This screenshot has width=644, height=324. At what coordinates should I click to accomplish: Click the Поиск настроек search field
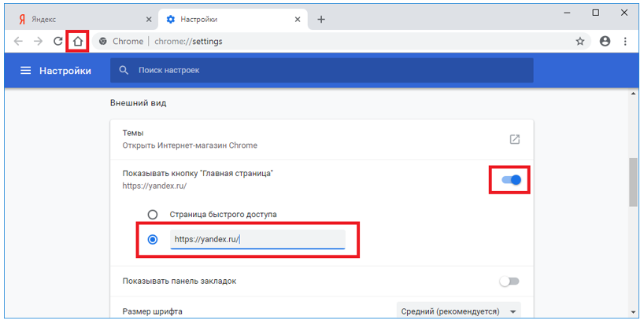point(321,70)
